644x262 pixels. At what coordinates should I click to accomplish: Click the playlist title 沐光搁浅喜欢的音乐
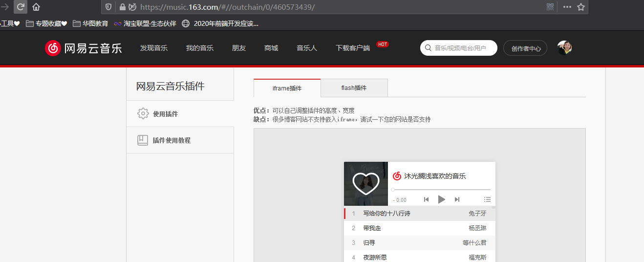435,176
